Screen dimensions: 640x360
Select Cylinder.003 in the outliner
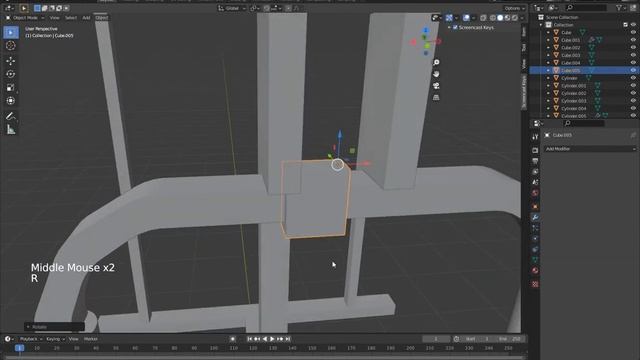573,101
